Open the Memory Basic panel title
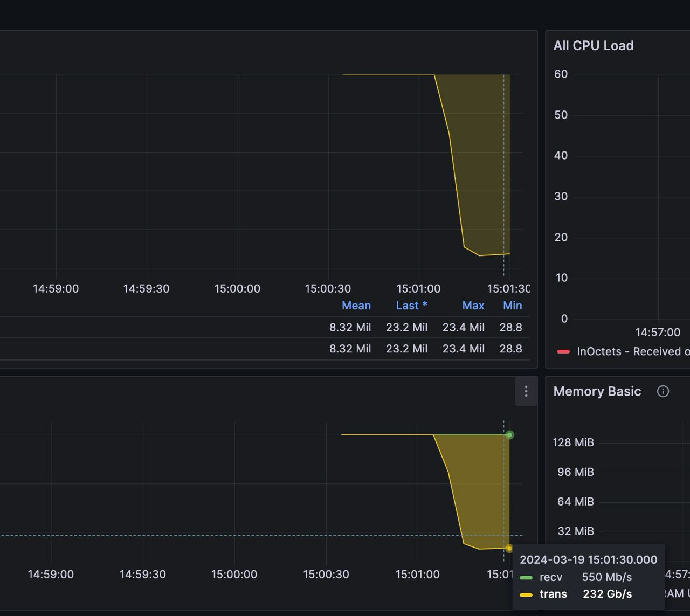 [597, 391]
